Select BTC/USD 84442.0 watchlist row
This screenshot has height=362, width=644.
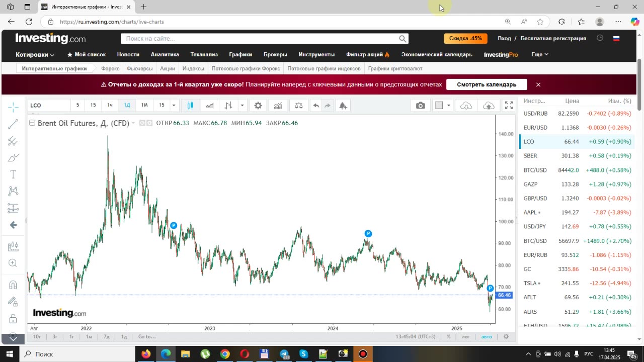pos(577,170)
